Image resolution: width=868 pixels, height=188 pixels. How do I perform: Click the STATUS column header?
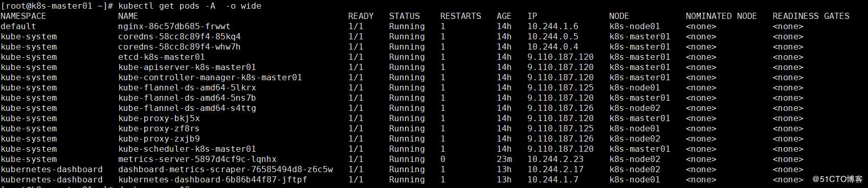point(405,16)
